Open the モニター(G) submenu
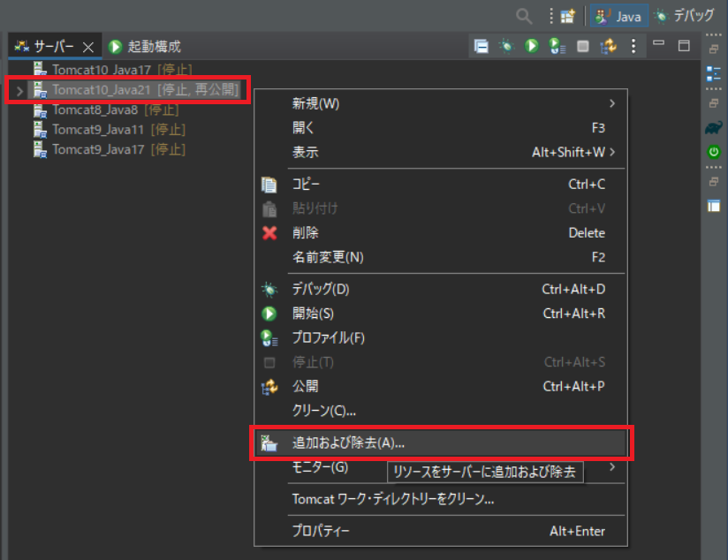 click(441, 467)
